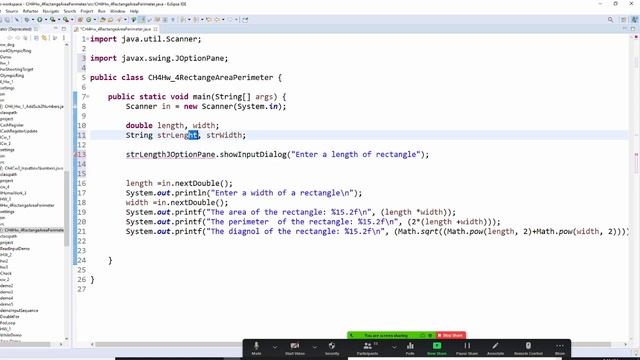Click the Open Type folder icon
Image resolution: width=640 pixels, height=360 pixels.
pyautogui.click(x=102, y=20)
